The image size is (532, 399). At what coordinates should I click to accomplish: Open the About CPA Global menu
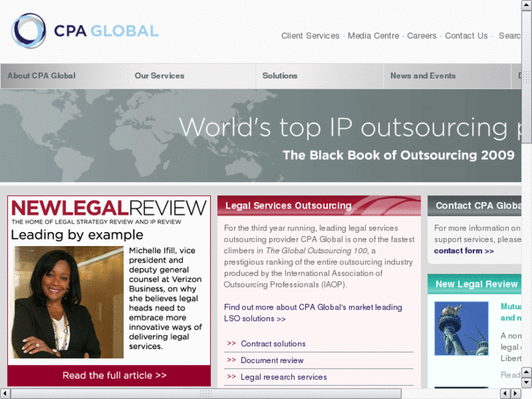[42, 75]
